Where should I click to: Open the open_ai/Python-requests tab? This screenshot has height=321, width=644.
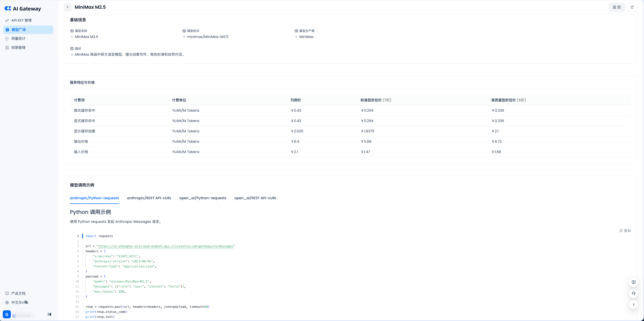point(203,198)
